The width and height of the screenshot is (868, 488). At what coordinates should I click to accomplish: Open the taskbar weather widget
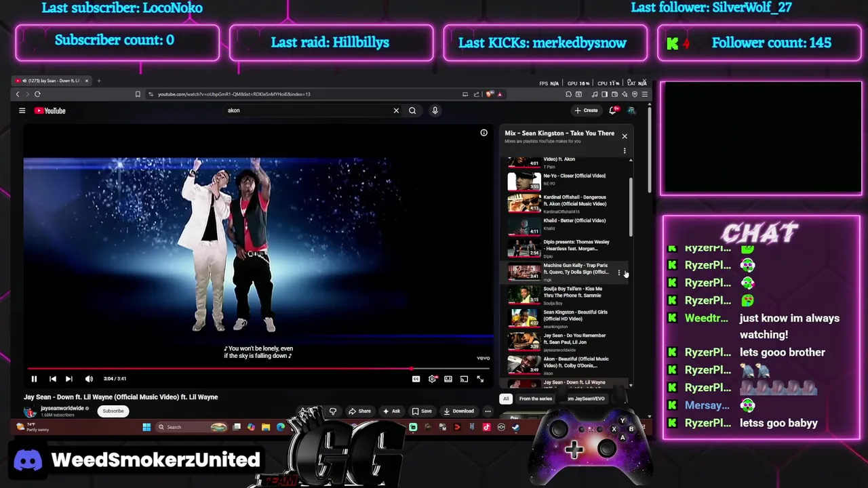pyautogui.click(x=32, y=427)
